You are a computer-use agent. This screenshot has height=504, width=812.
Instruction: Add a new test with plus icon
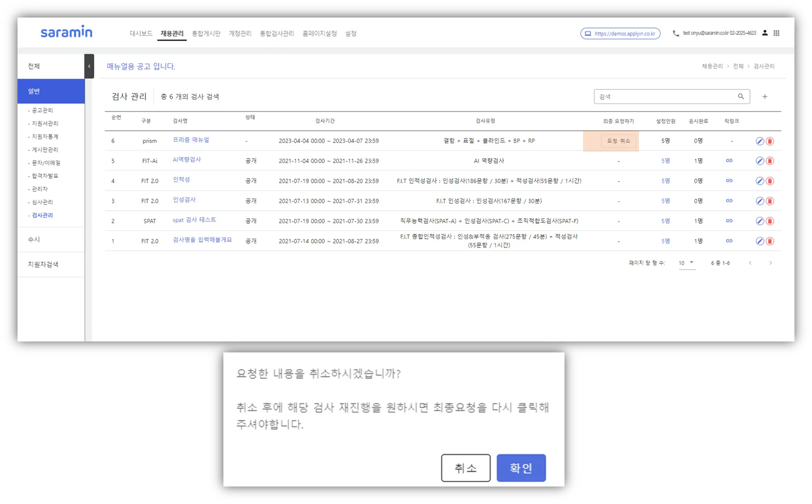click(765, 97)
